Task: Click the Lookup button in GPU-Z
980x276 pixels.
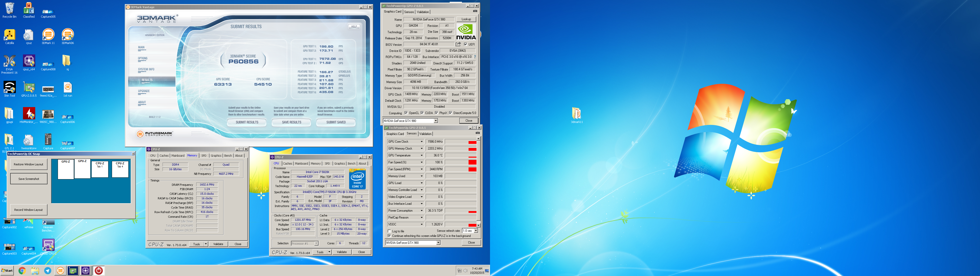Action: click(x=466, y=19)
